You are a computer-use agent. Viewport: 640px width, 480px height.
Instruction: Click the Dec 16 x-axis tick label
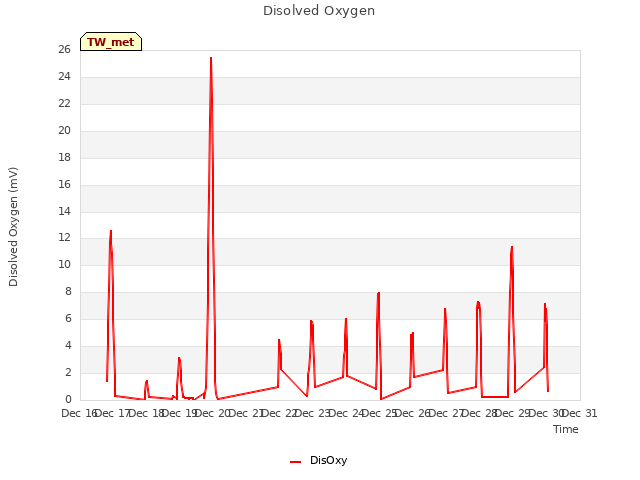click(78, 413)
